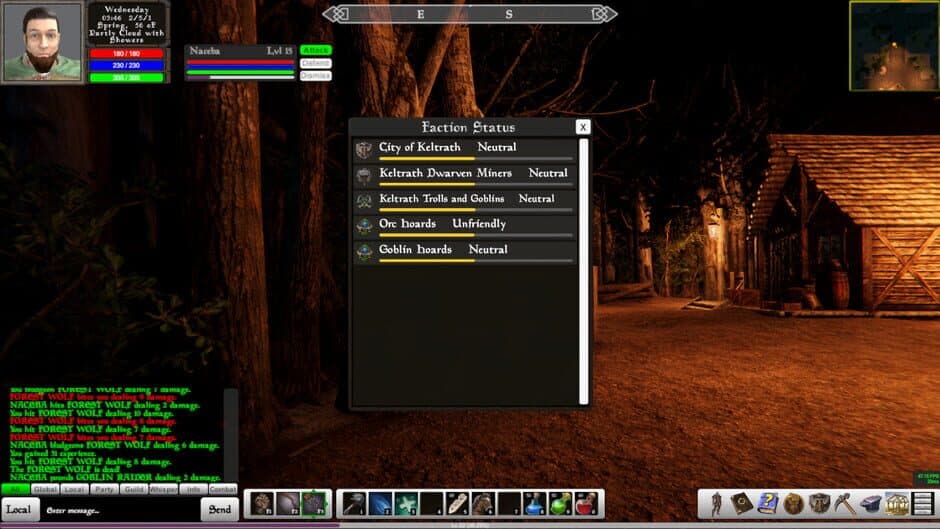
Task: Click the City of Keltrath reputation bar
Action: tap(475, 159)
